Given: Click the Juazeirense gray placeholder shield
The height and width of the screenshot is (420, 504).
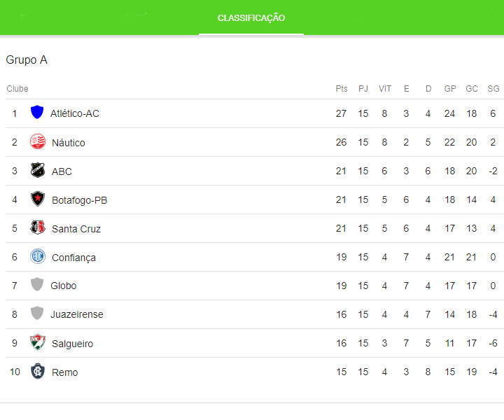Looking at the screenshot, I should [x=37, y=314].
